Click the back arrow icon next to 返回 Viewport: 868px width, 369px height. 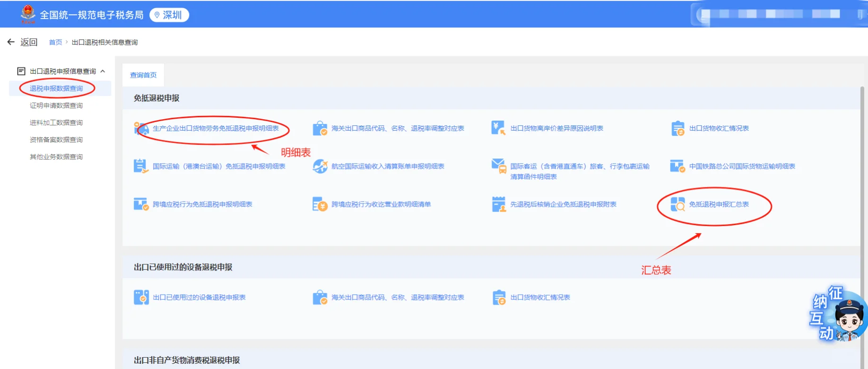11,42
